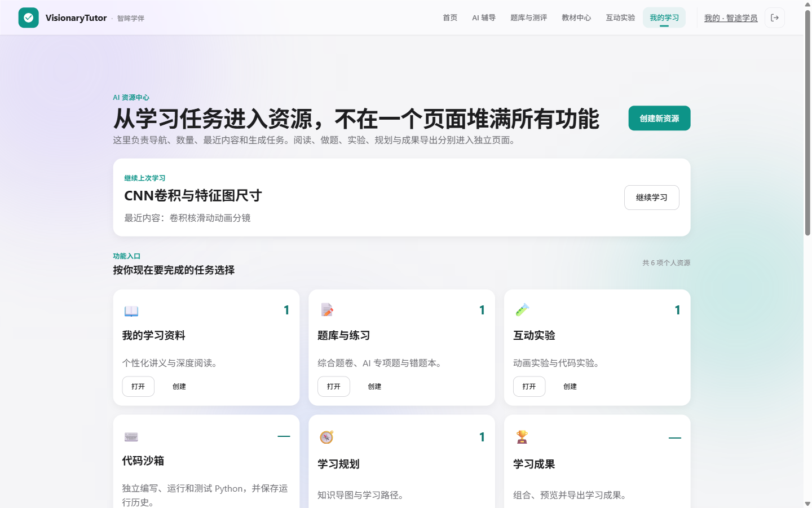812x508 pixels.
Task: Click the 继续学习 button
Action: point(651,198)
